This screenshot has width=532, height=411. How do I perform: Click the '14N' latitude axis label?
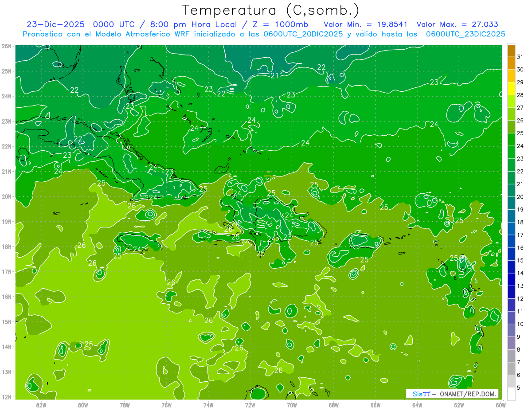point(7,347)
